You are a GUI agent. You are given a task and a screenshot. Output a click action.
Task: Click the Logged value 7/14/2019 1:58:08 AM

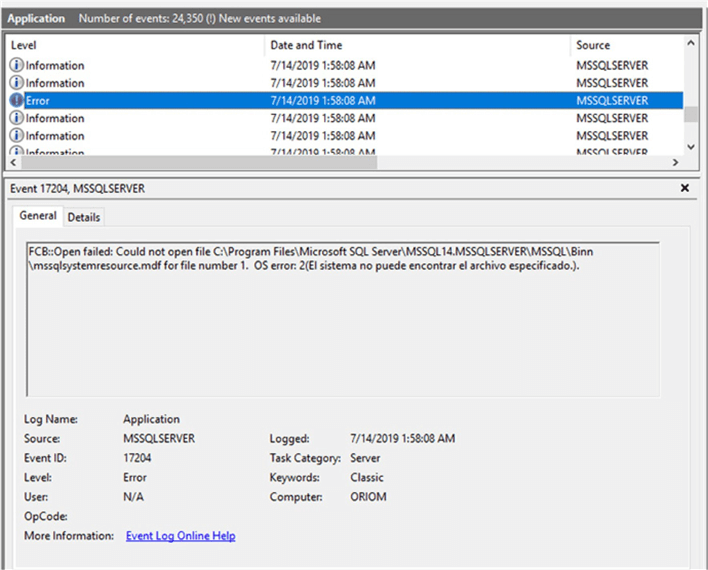[403, 439]
